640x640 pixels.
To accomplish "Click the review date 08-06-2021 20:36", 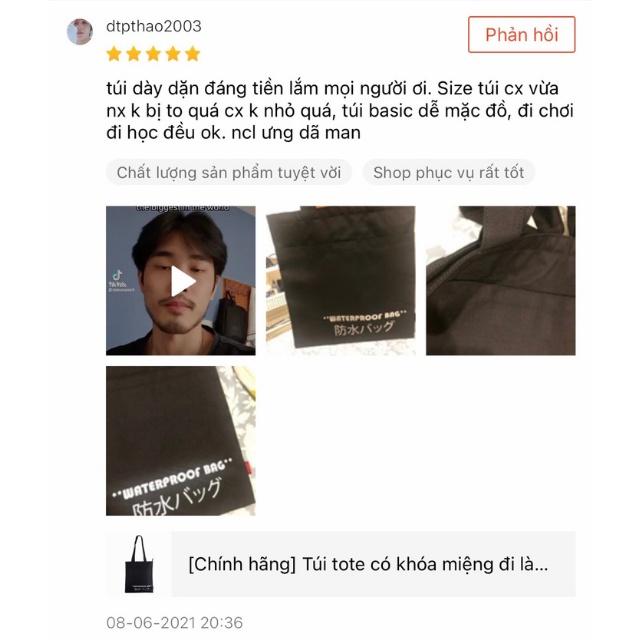I will [x=175, y=623].
